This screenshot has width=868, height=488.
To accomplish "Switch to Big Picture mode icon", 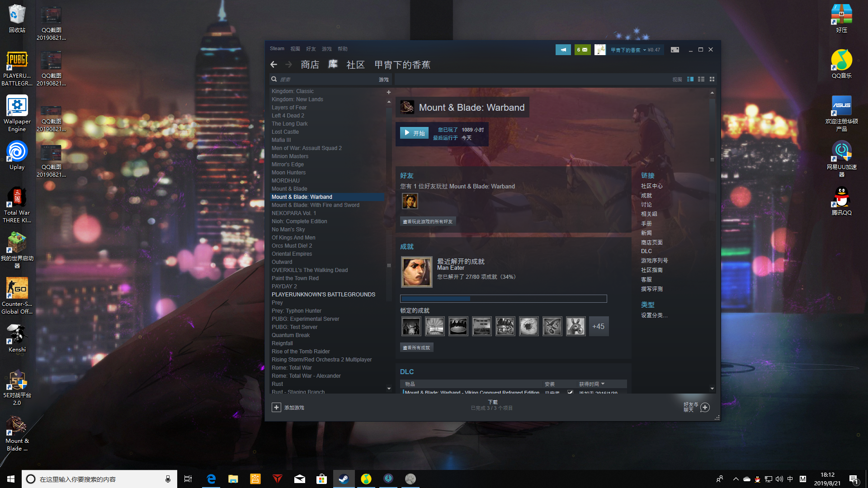I will point(675,50).
